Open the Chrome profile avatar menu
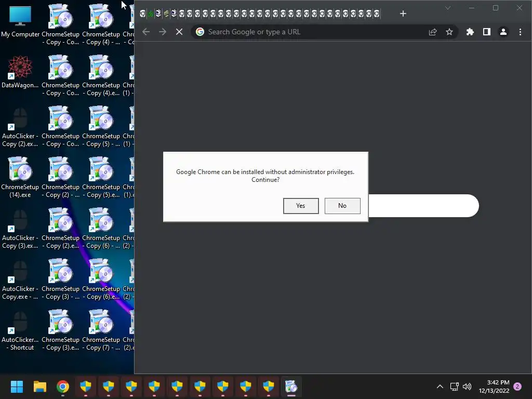Viewport: 532px width, 399px height. pos(503,32)
